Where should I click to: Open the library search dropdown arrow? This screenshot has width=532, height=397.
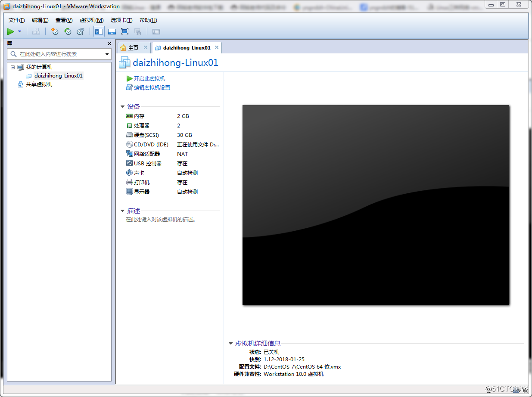[x=107, y=54]
